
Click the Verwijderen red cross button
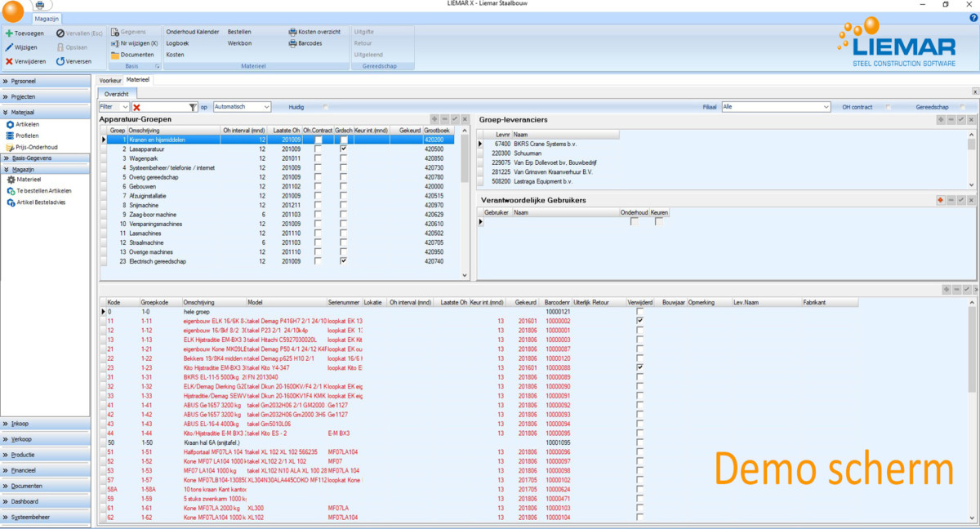coord(25,61)
